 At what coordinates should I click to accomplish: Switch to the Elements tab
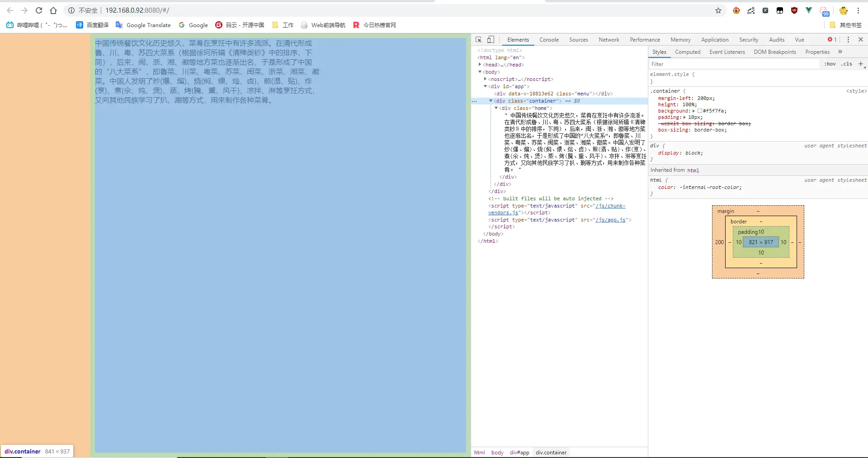click(x=518, y=40)
